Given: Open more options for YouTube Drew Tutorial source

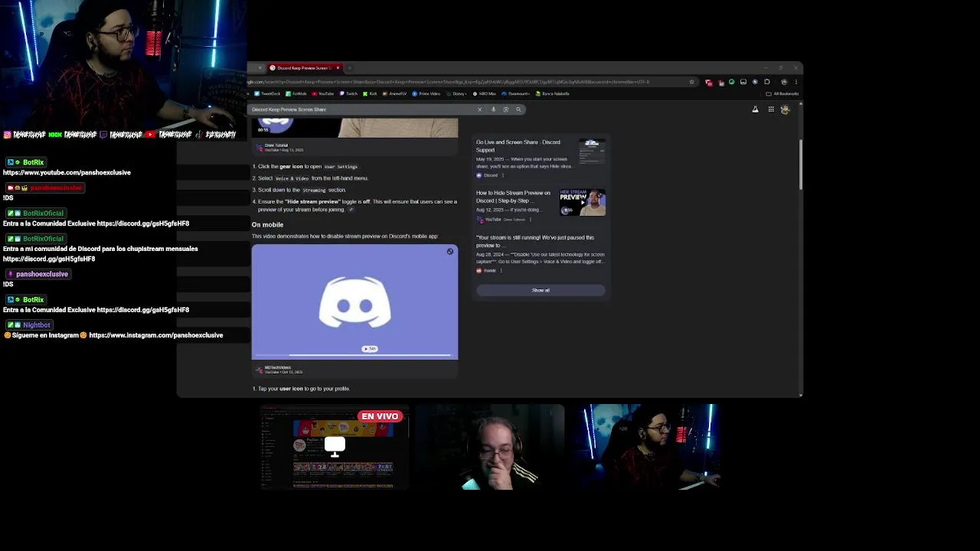Looking at the screenshot, I should 530,220.
